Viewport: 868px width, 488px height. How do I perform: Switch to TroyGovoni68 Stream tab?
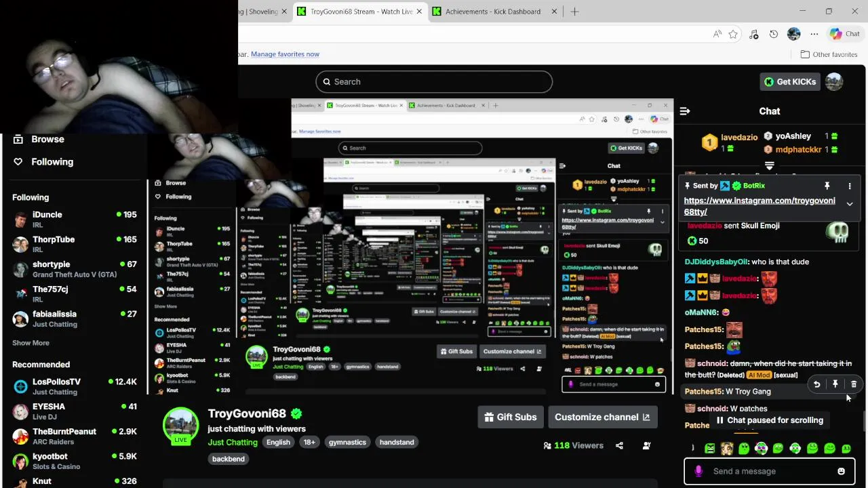point(361,12)
